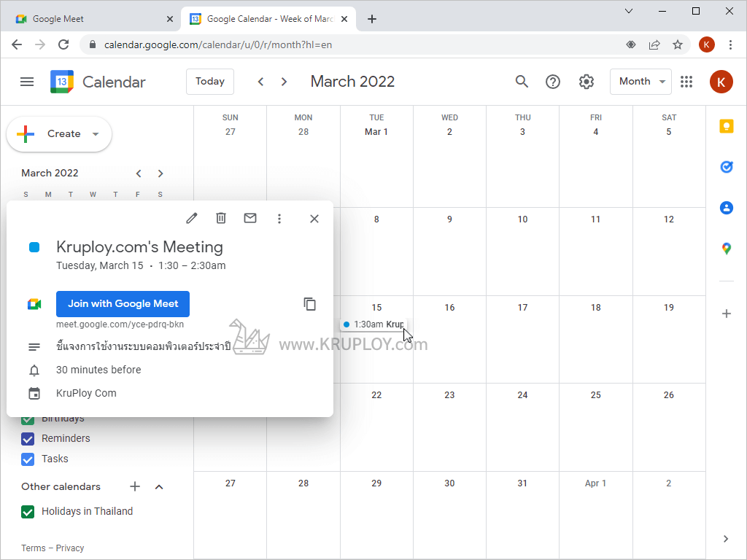Open Privacy link
This screenshot has height=560, width=747.
click(70, 548)
